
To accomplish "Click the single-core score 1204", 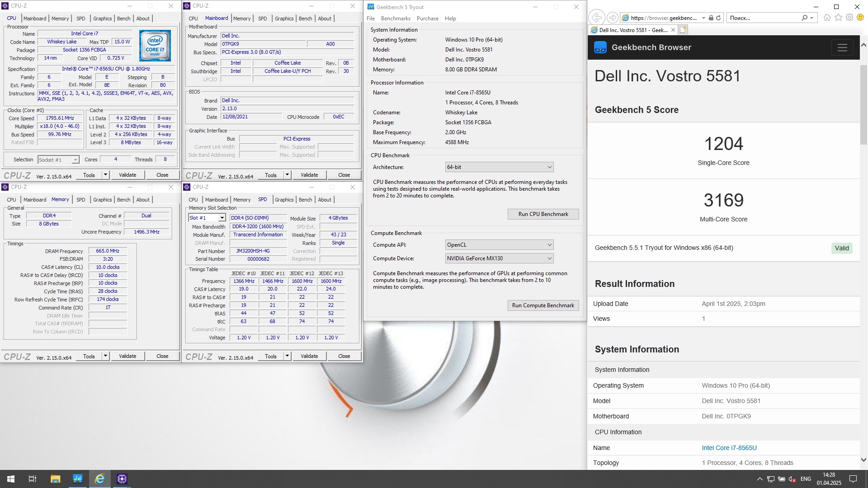I will 723,144.
